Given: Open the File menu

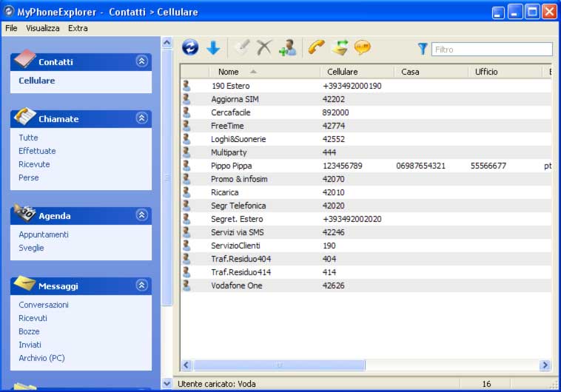Looking at the screenshot, I should click(x=11, y=28).
